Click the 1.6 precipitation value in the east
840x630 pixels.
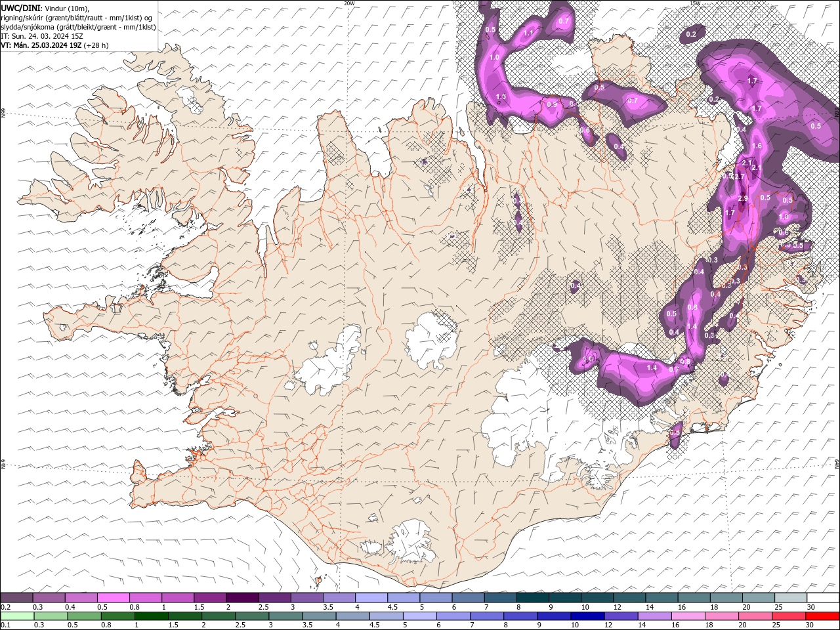757,146
